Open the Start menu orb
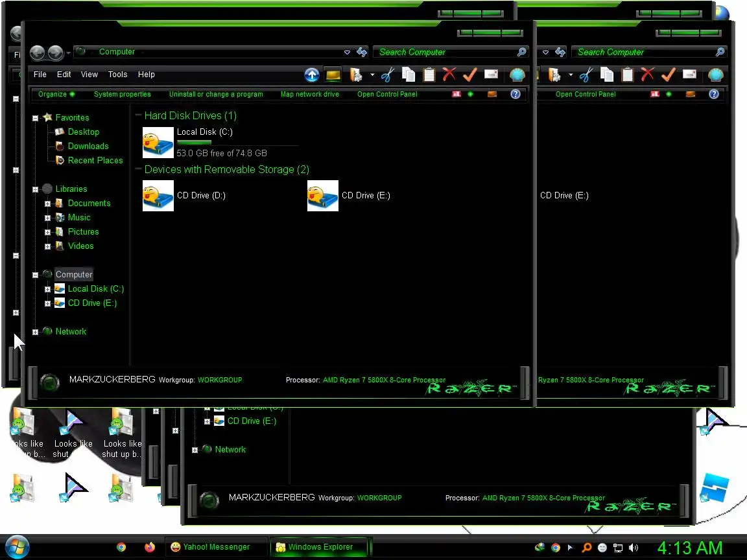 tap(17, 548)
